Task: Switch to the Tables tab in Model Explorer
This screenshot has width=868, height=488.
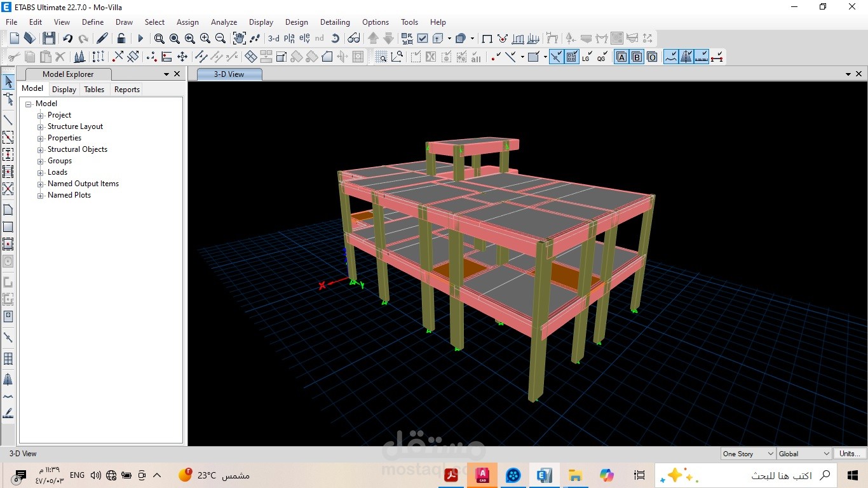Action: click(x=94, y=90)
